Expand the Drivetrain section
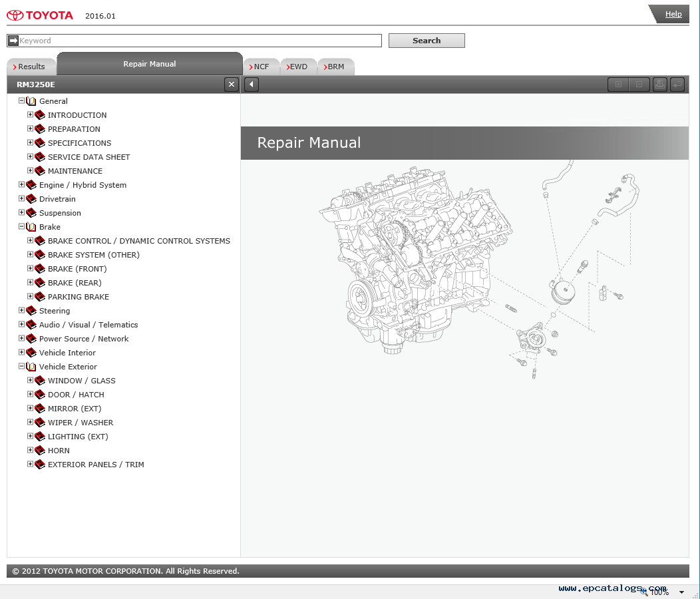700x599 pixels. tap(21, 198)
